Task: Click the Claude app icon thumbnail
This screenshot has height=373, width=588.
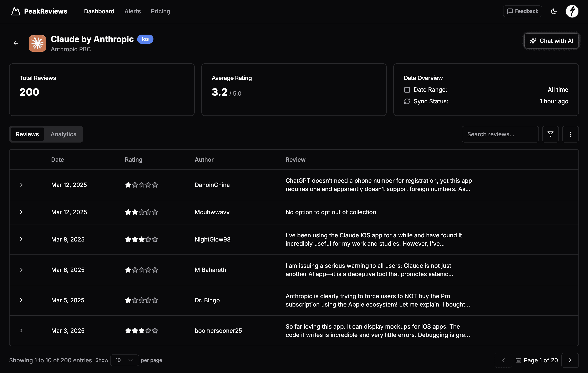Action: click(37, 43)
